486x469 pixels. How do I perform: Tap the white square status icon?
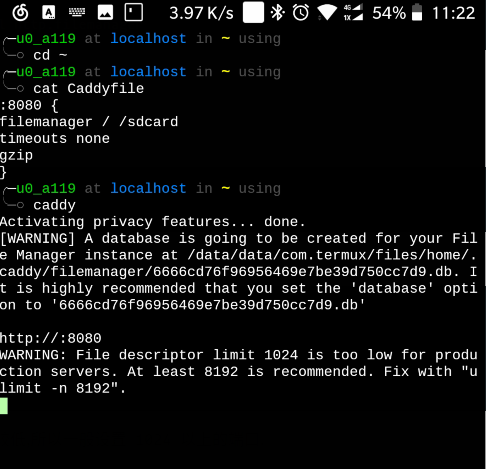coord(253,12)
